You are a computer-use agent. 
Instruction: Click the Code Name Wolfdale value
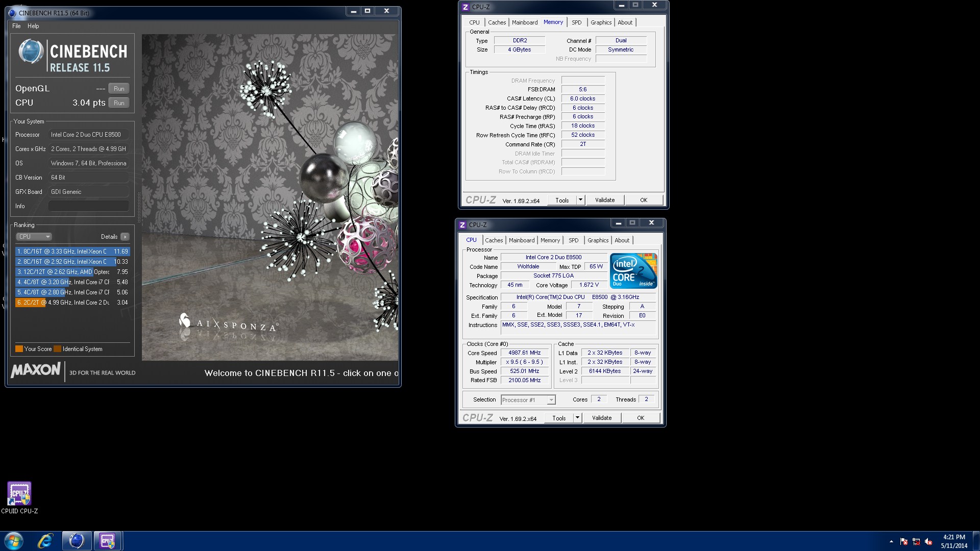coord(528,267)
